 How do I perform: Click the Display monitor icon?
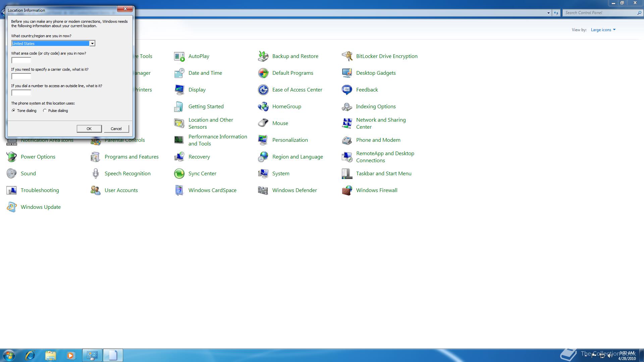coord(179,90)
